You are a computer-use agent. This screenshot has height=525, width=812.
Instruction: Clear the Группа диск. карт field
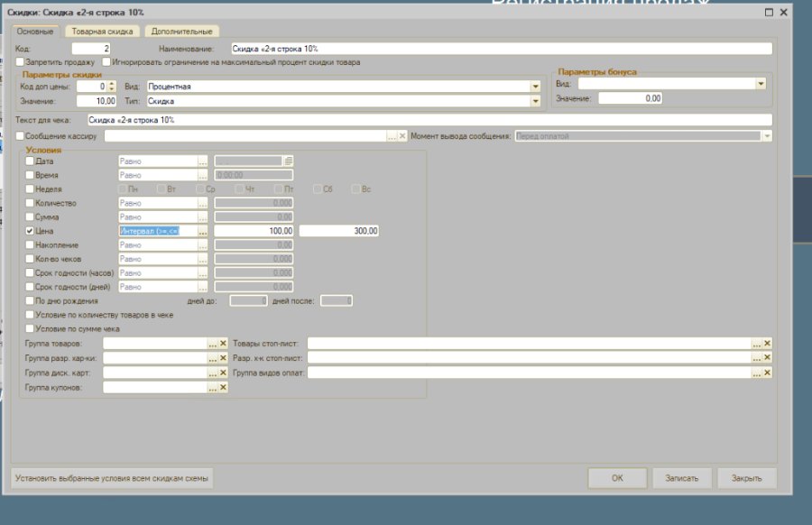pyautogui.click(x=223, y=373)
